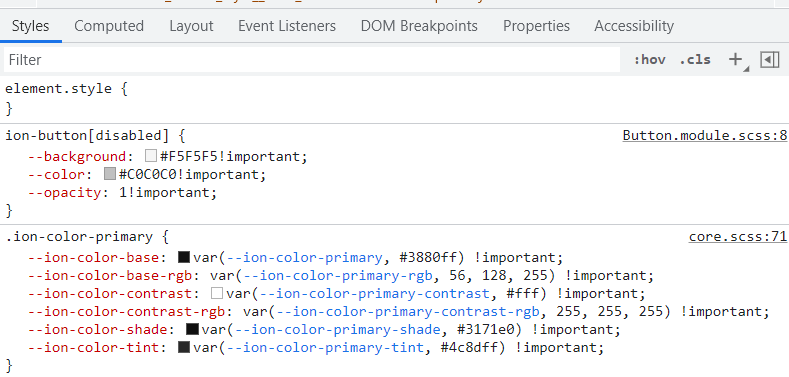Click the element.style selector
This screenshot has height=377, width=789.
pos(58,89)
